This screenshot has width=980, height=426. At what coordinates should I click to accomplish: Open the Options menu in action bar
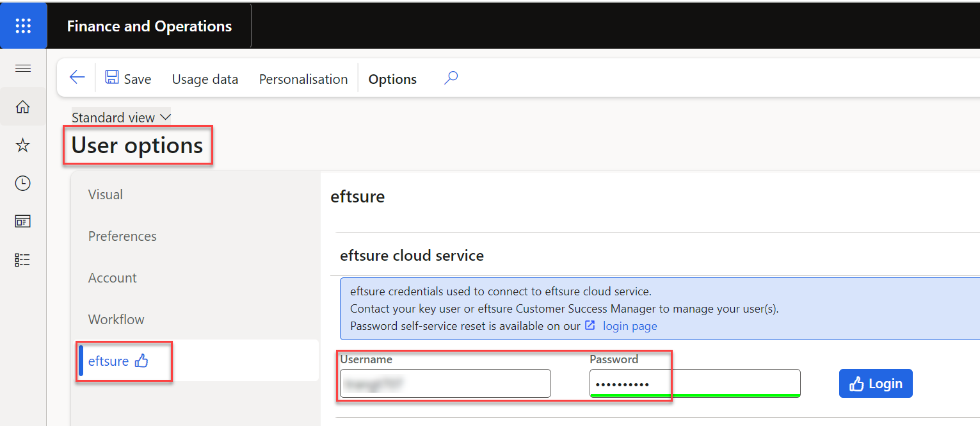click(392, 79)
